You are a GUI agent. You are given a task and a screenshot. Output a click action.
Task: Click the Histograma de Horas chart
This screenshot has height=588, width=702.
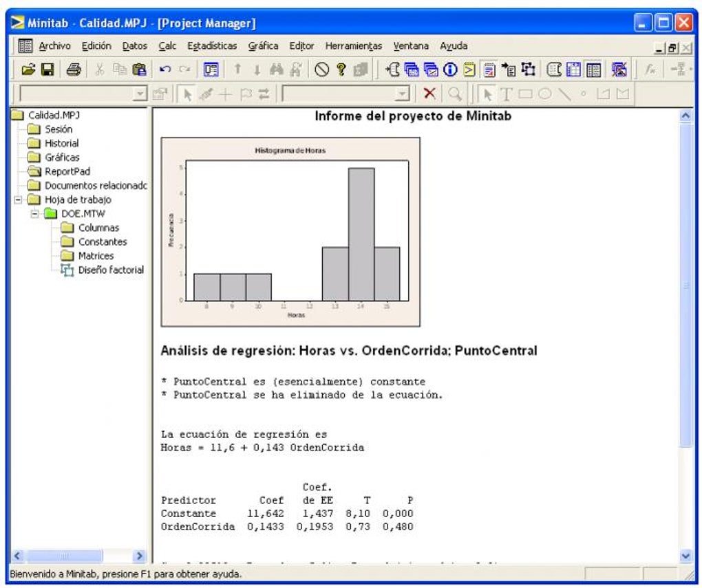click(290, 232)
